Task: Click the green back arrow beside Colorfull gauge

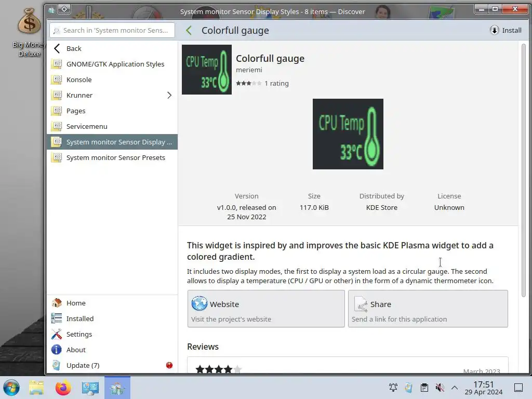Action: click(189, 31)
